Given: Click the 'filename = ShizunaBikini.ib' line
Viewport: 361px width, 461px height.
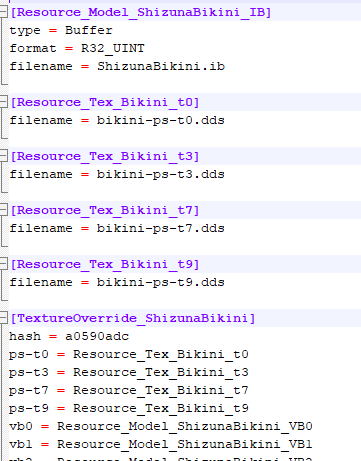Looking at the screenshot, I should click(x=117, y=66).
